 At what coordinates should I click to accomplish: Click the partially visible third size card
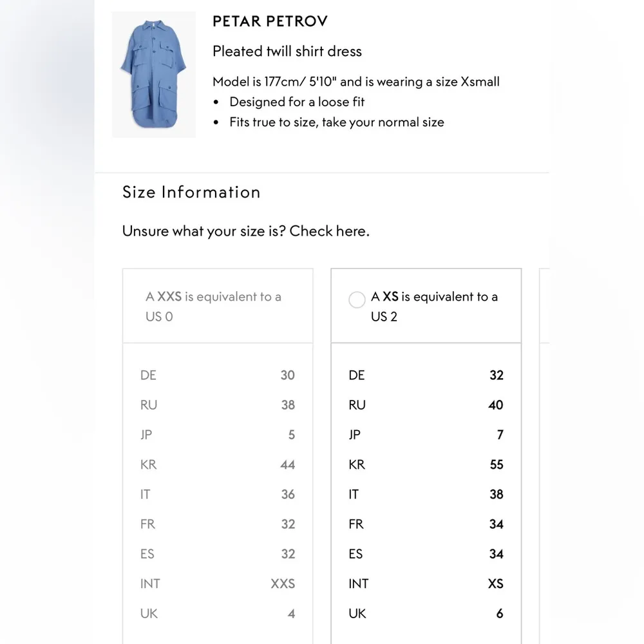(544, 307)
